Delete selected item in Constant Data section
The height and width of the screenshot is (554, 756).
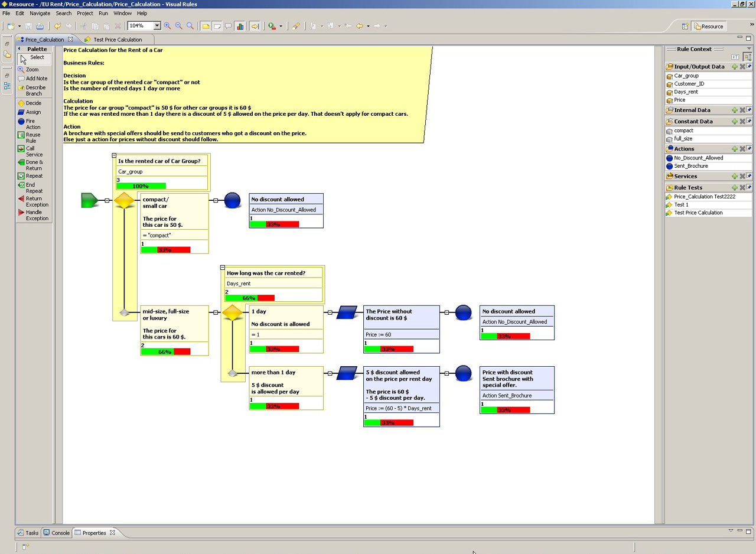click(x=742, y=121)
